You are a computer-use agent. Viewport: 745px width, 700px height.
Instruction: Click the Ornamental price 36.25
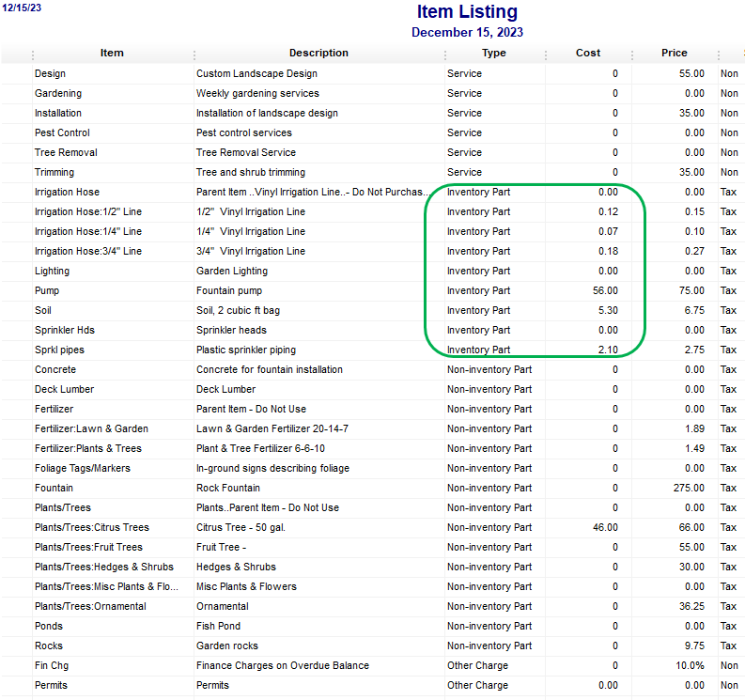(x=691, y=606)
